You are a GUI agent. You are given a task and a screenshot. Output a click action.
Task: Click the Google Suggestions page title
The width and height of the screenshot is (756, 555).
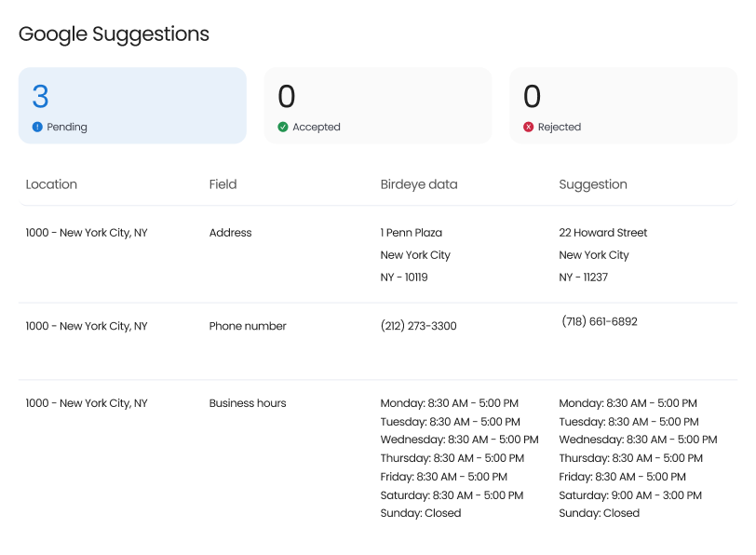[x=114, y=34]
